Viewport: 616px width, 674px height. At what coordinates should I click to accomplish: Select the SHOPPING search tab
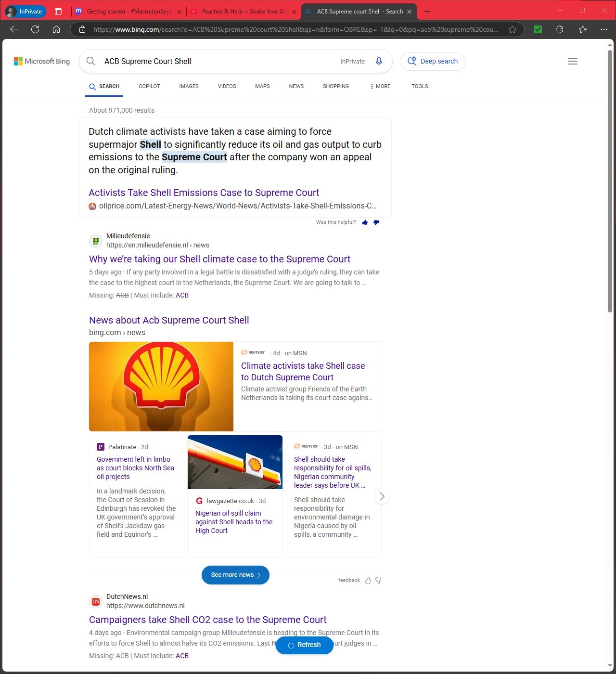[x=336, y=86]
